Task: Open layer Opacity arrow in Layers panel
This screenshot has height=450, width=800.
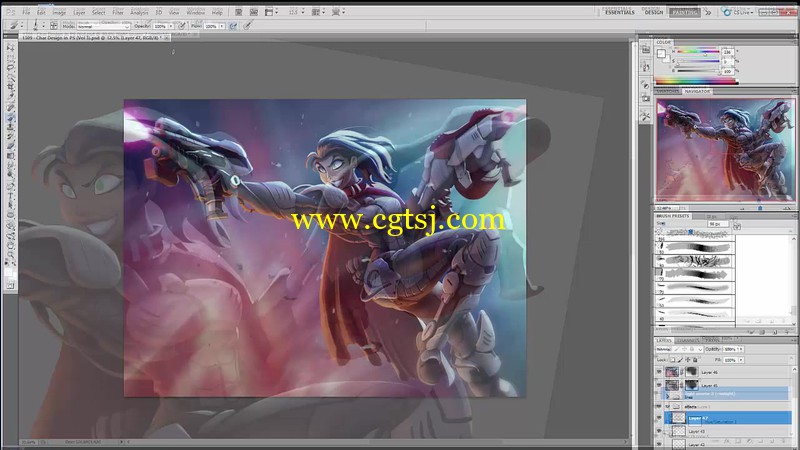Action: [741, 349]
